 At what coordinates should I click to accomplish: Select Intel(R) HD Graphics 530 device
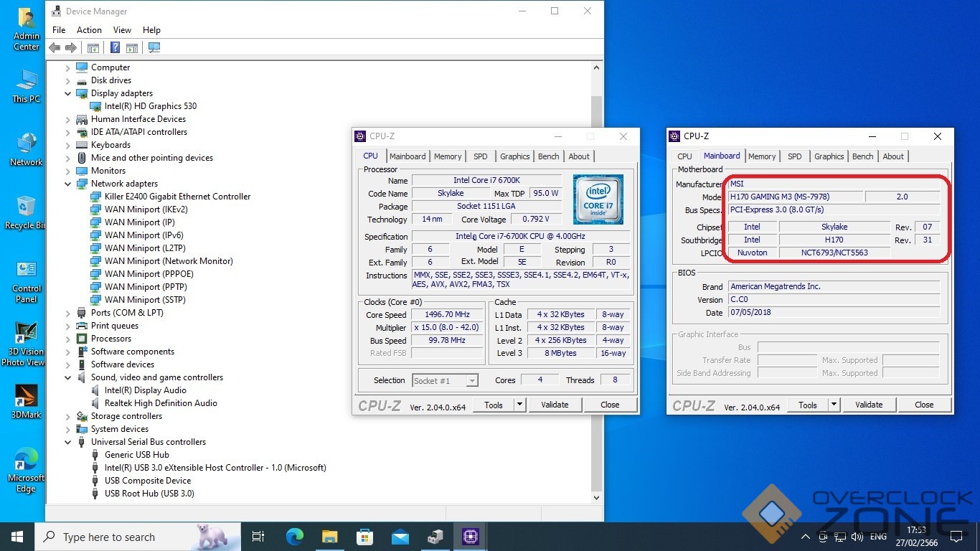[150, 106]
